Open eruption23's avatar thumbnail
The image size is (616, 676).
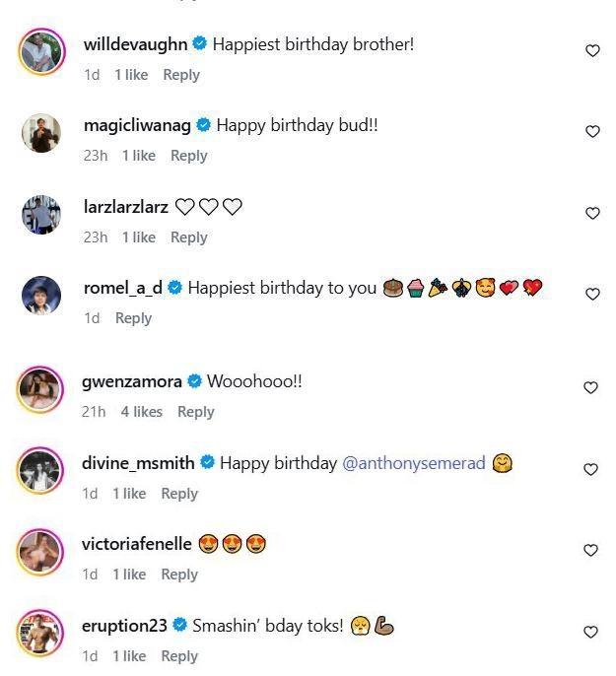coord(41,634)
